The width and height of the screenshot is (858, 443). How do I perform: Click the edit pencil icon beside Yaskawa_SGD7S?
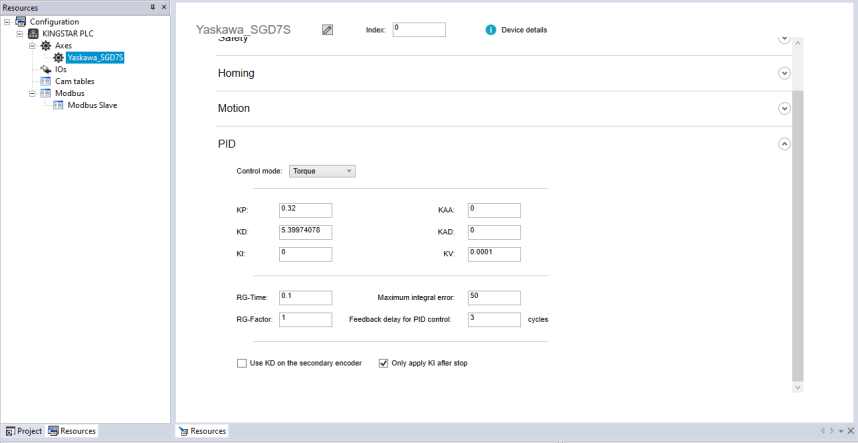[327, 30]
